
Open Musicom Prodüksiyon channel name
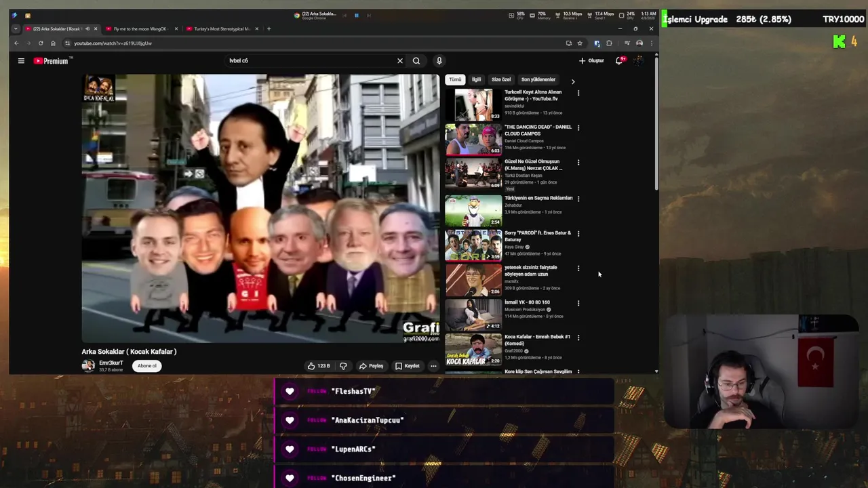525,310
